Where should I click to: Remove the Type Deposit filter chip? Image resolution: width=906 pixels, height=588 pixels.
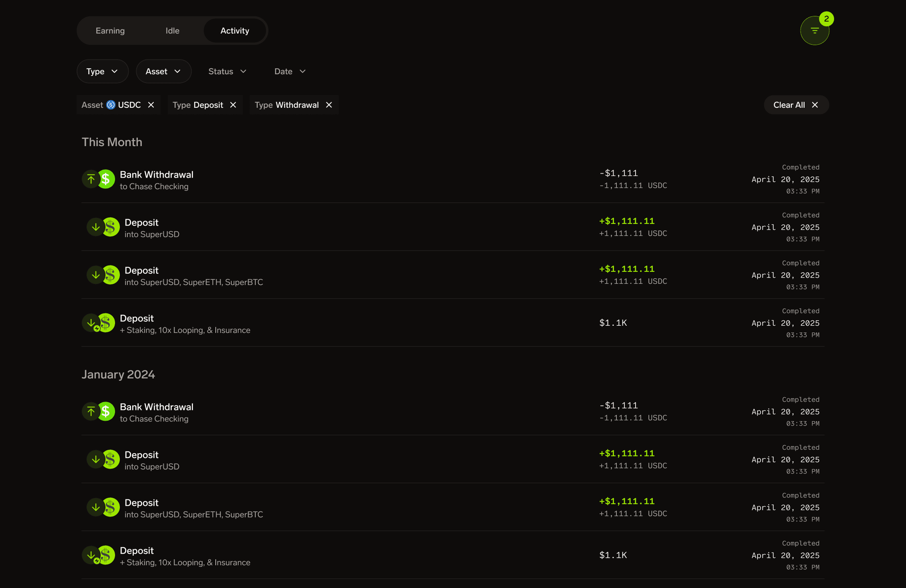(x=233, y=105)
